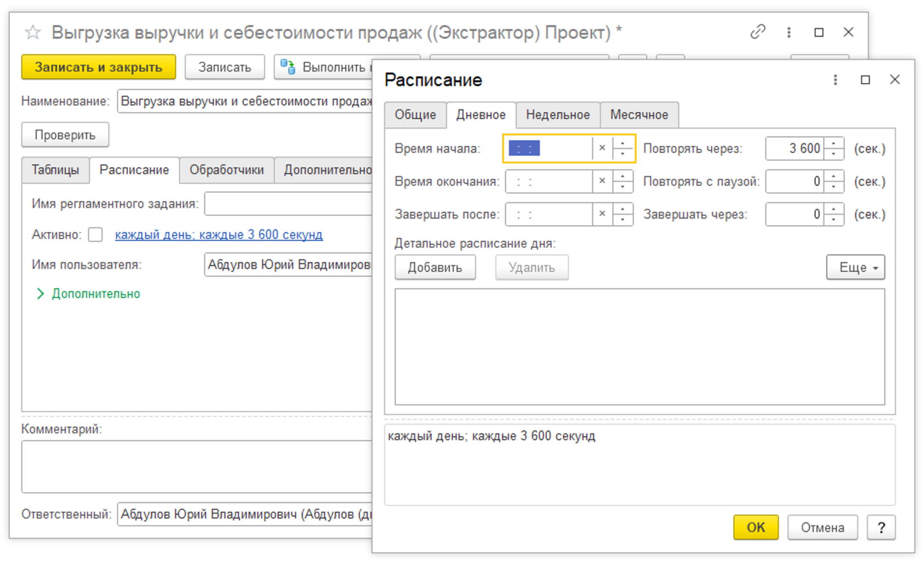Open the Дополнительно tab in main window
The height and width of the screenshot is (563, 924).
click(x=324, y=170)
